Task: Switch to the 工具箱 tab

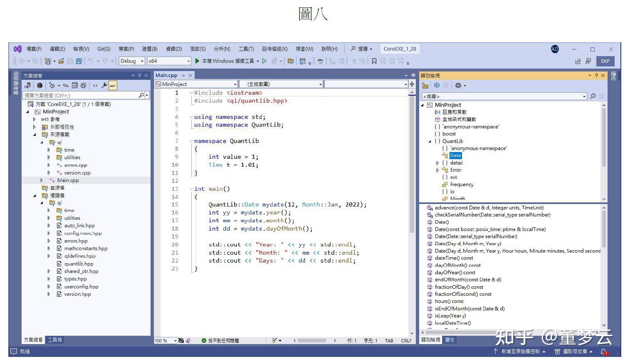Action: [55, 339]
